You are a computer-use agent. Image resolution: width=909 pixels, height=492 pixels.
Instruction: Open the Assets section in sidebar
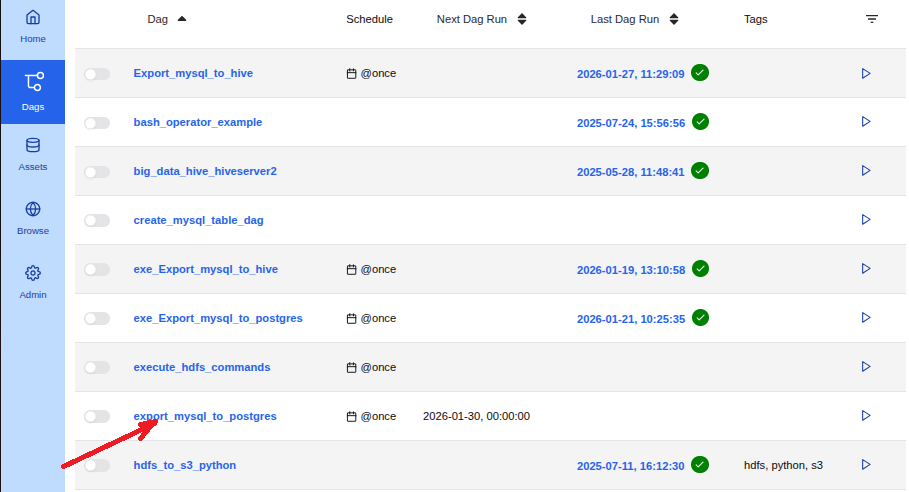tap(33, 154)
